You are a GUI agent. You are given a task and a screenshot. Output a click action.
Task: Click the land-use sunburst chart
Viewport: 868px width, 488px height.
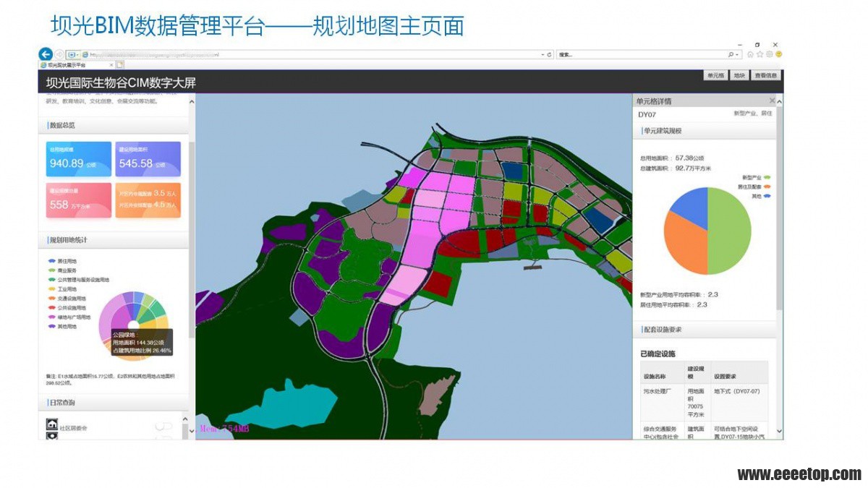point(134,325)
